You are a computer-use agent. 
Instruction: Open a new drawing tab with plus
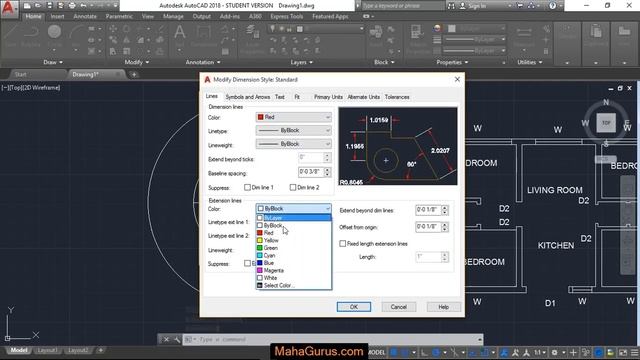pos(134,74)
